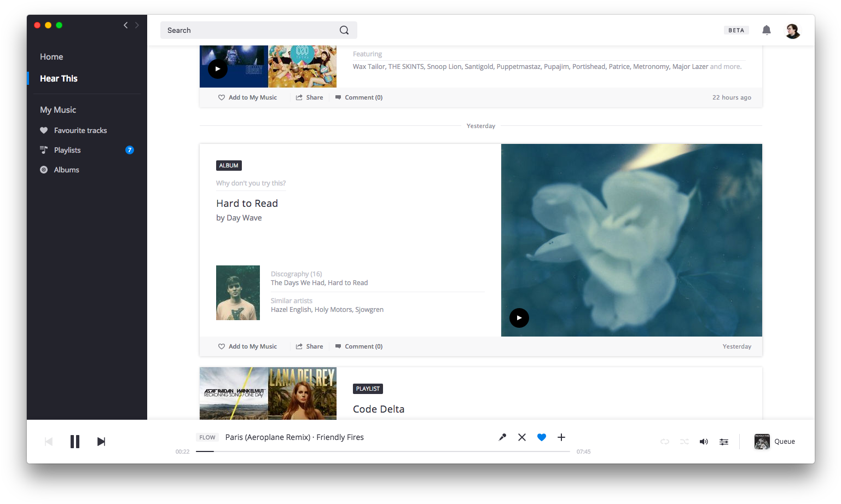Pause the current track
Screen dimensions: 841x504
click(x=75, y=442)
